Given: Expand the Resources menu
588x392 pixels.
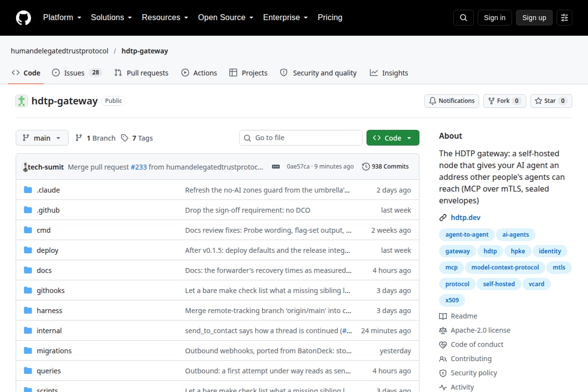Looking at the screenshot, I should point(165,18).
